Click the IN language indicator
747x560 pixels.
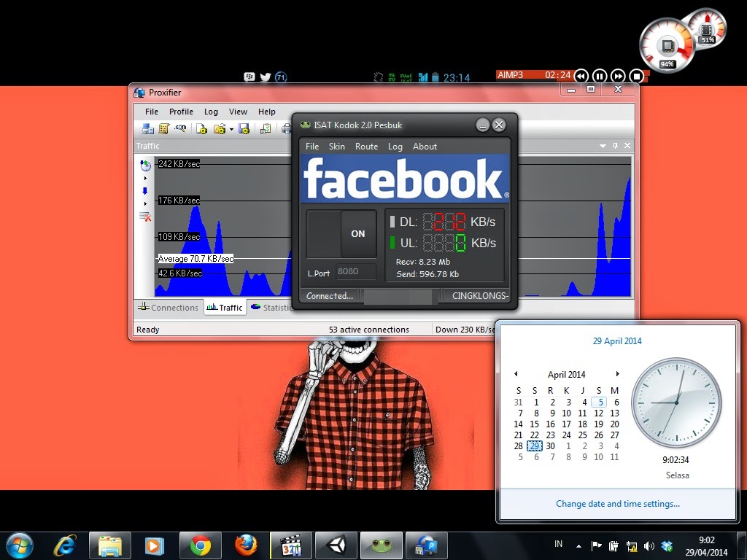[558, 544]
